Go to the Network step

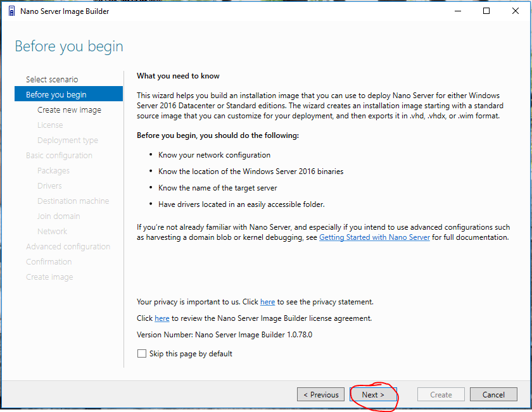click(x=52, y=231)
